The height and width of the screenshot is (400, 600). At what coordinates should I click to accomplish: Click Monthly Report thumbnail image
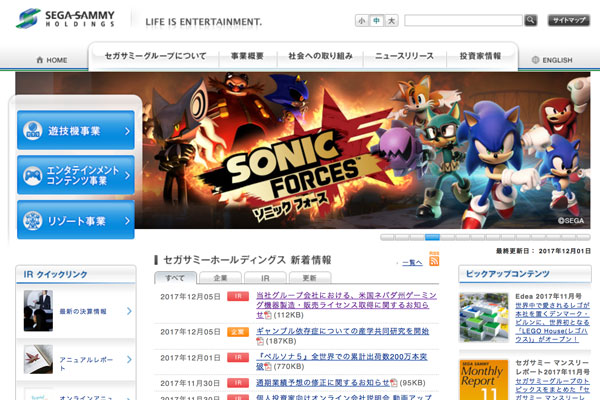[x=484, y=380]
